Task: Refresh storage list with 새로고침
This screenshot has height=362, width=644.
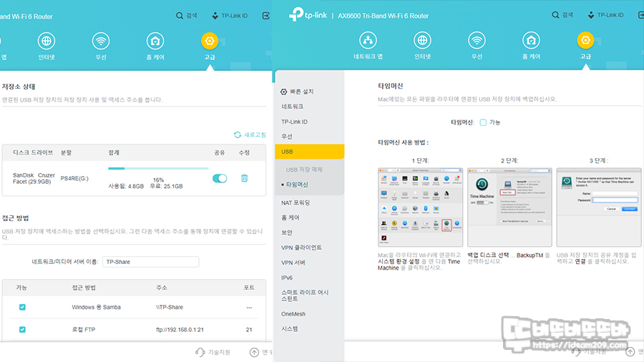Action: coord(250,134)
